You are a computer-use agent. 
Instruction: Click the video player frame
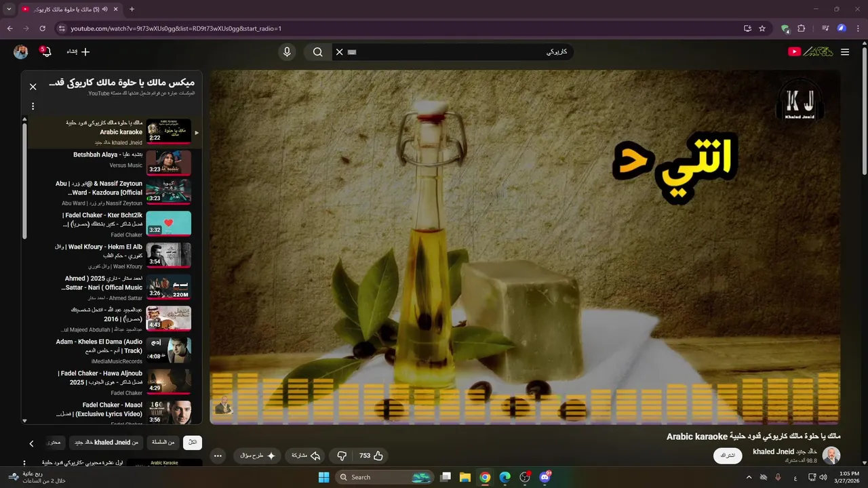point(525,247)
